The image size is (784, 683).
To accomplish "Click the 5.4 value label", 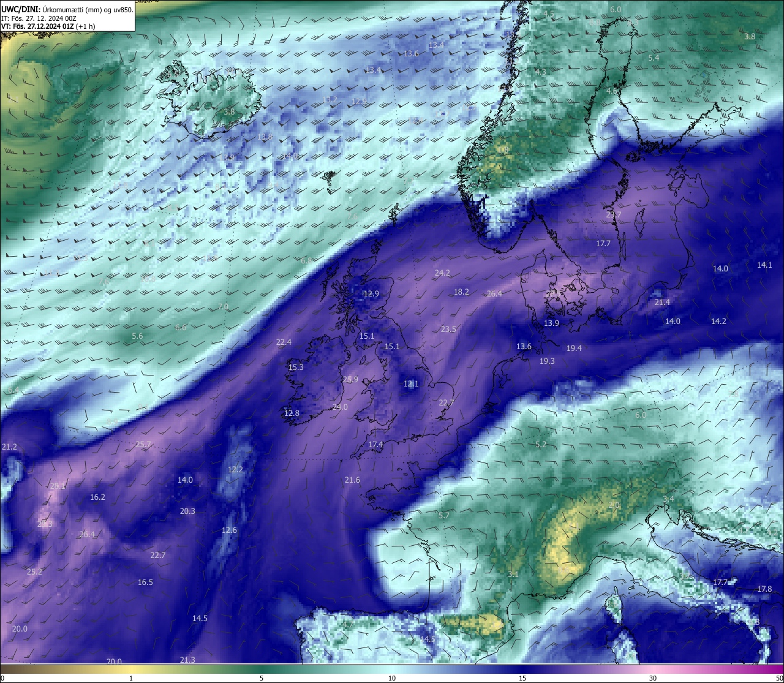I will [x=654, y=58].
